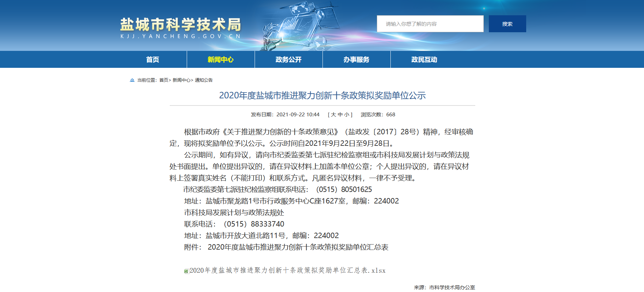Open the 政务公开 navigation item

pyautogui.click(x=288, y=60)
